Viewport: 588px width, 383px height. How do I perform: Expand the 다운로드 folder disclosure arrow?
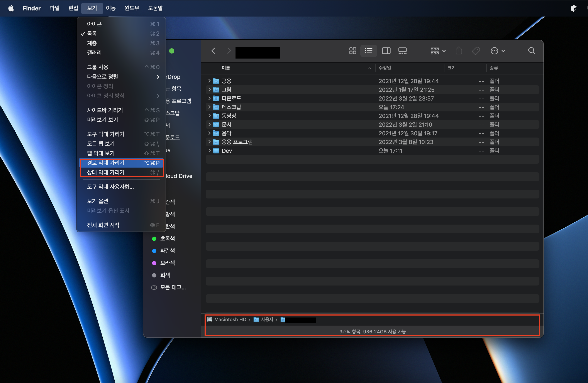coord(209,98)
